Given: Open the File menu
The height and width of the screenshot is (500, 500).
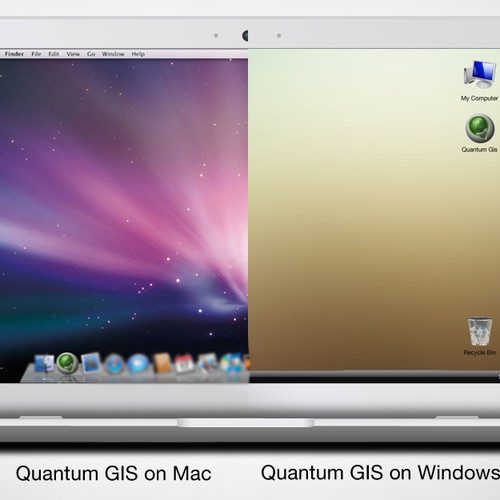Looking at the screenshot, I should [x=36, y=54].
